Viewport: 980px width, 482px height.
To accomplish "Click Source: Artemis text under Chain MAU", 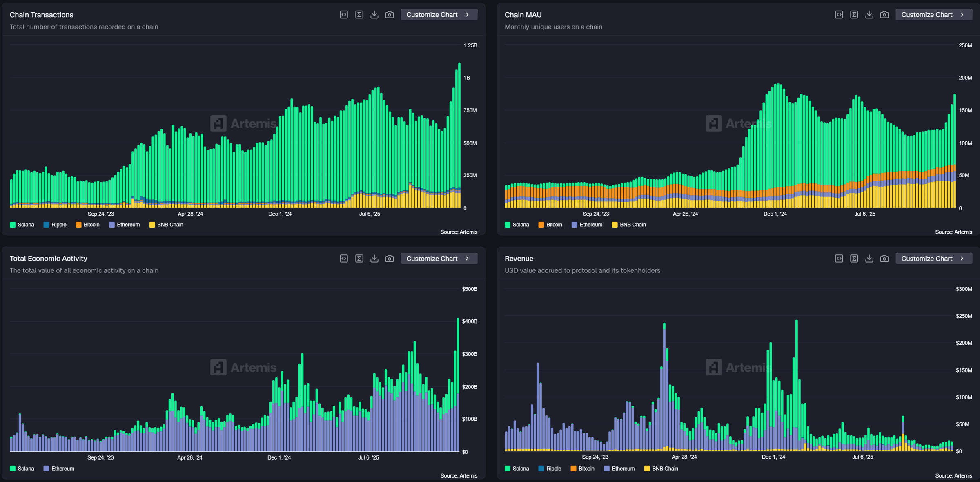I will 953,232.
